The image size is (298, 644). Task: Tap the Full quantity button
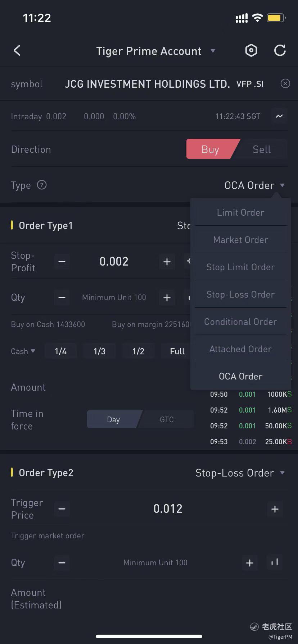[x=177, y=351]
